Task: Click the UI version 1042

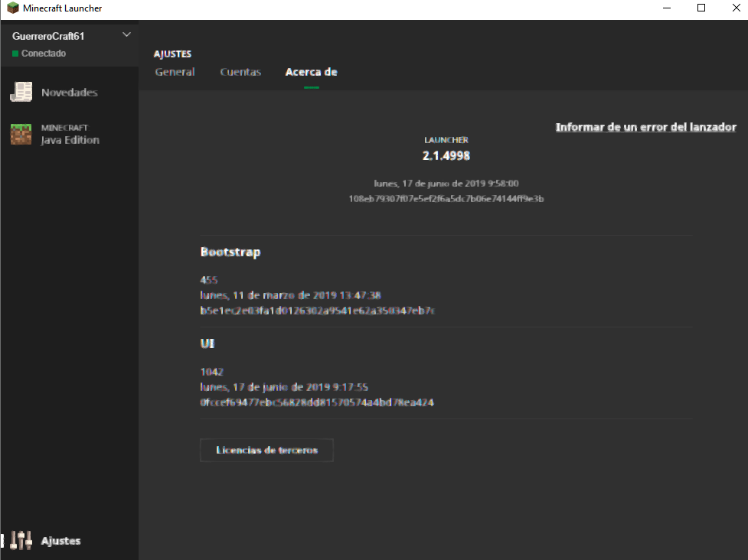Action: coord(212,372)
